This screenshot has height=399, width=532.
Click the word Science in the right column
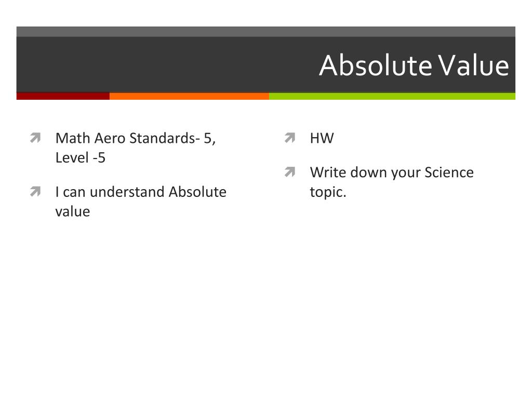tap(449, 172)
